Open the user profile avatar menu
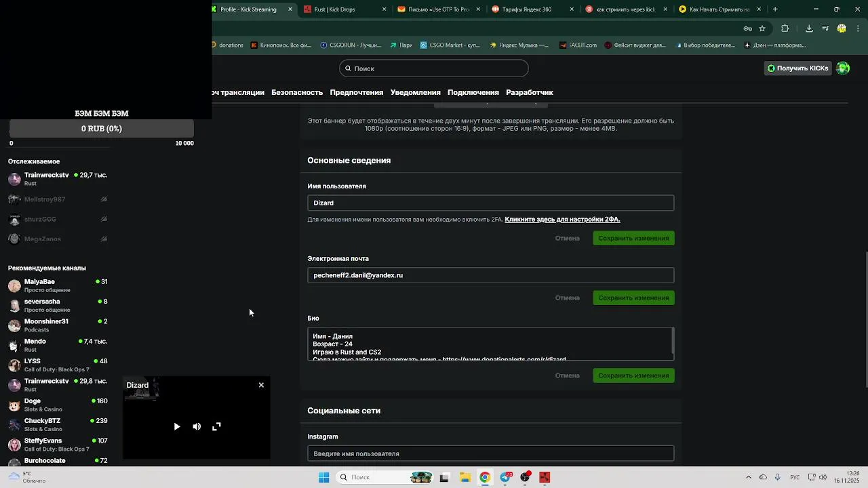Viewport: 868px width, 488px height. click(x=843, y=68)
